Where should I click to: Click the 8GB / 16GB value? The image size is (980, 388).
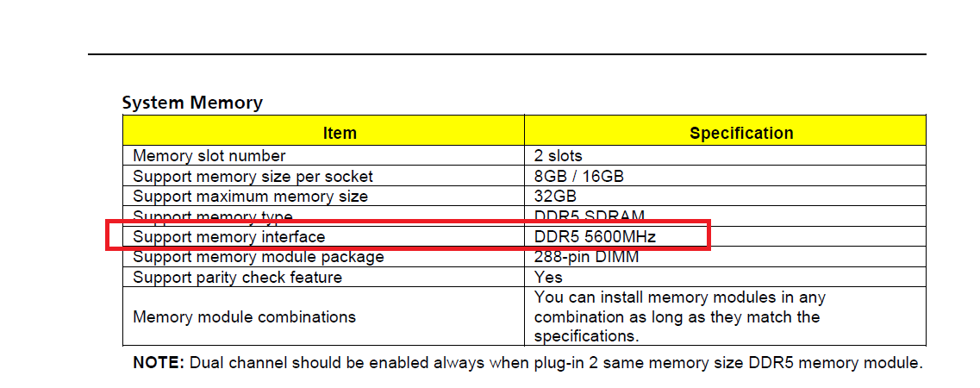coord(578,176)
